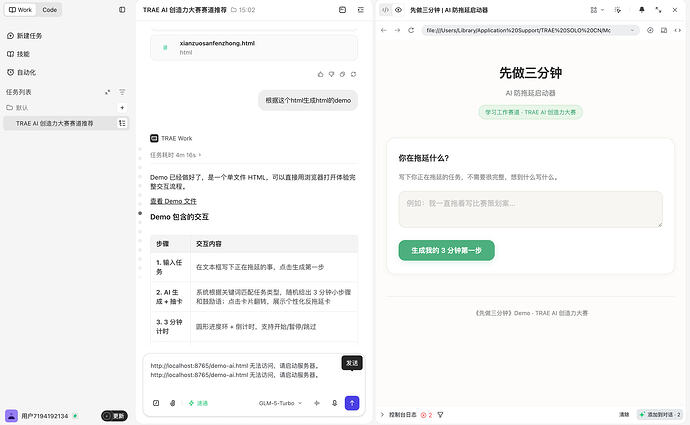Click 添加到对话 · 2 button
Image resolution: width=690 pixels, height=425 pixels.
660,414
